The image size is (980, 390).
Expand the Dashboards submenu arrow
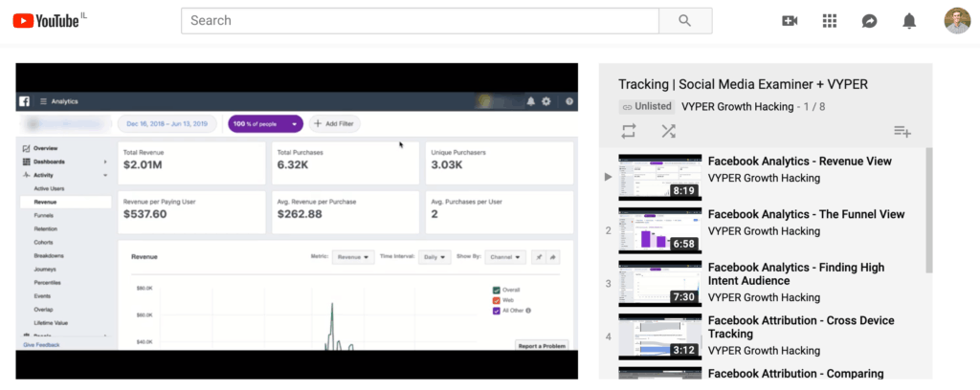coord(105,162)
